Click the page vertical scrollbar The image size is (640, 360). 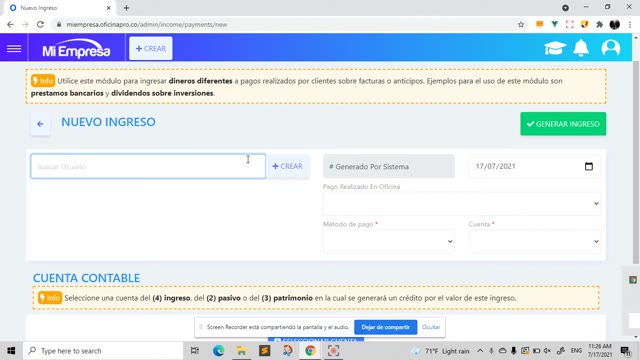(x=636, y=162)
